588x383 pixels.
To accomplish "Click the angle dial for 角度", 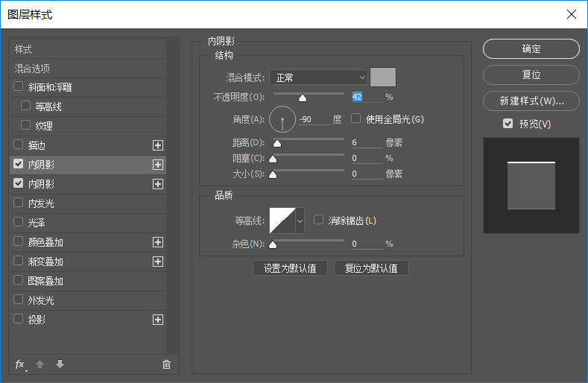I will point(282,119).
